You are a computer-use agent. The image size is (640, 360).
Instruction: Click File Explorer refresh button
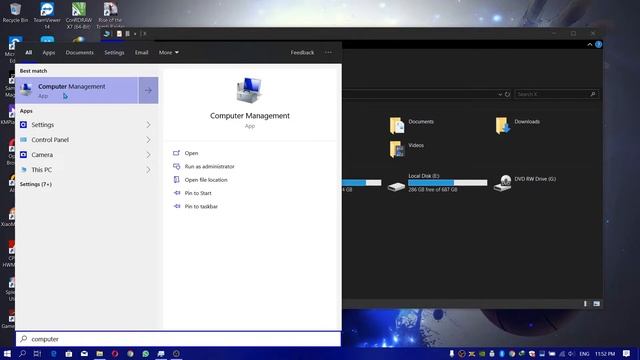click(507, 94)
